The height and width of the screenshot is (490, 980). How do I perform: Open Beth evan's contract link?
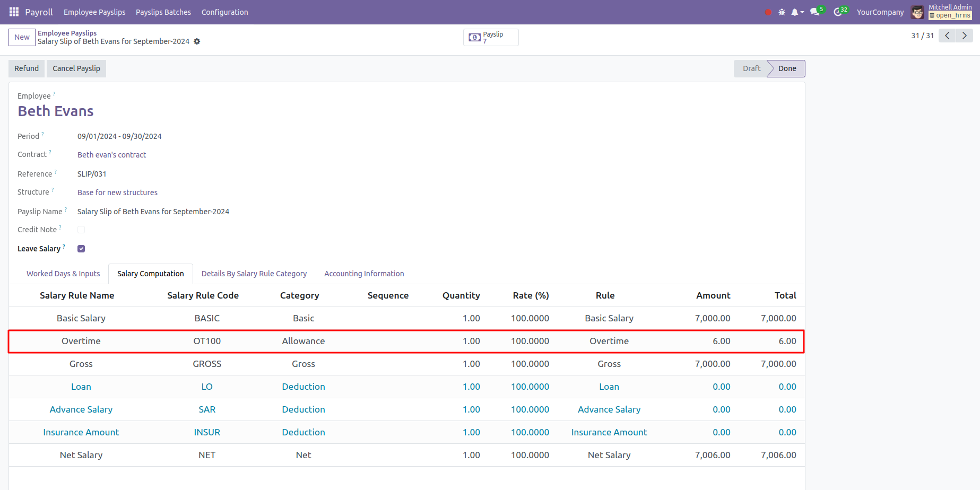tap(111, 155)
